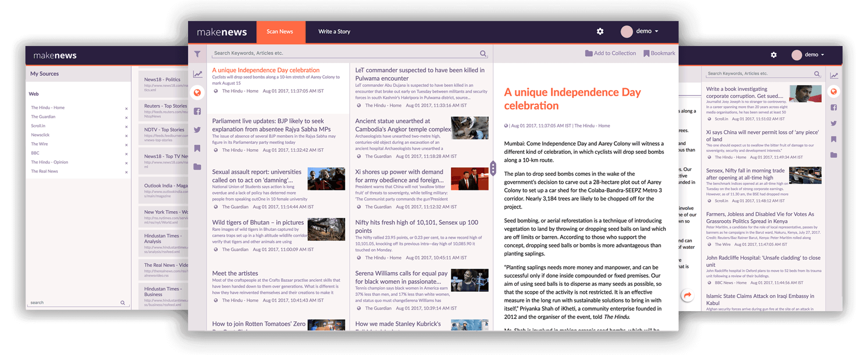Open trending chart icon in front window sidebar

(198, 74)
